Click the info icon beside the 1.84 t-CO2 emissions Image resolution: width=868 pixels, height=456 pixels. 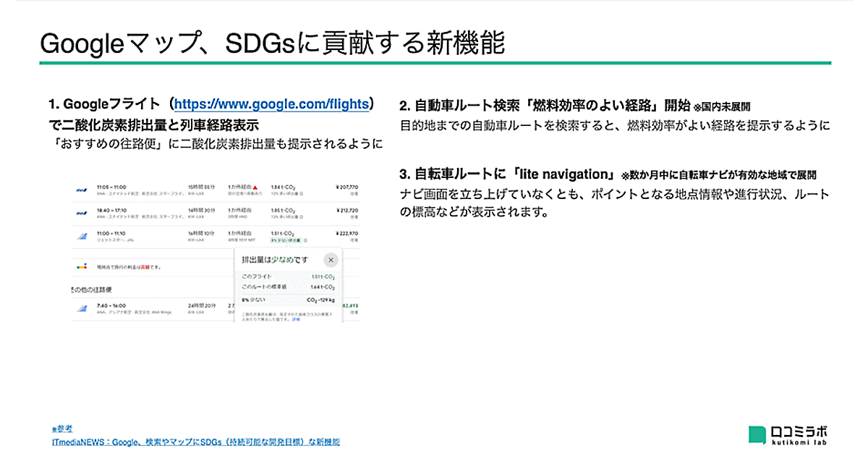point(302,195)
